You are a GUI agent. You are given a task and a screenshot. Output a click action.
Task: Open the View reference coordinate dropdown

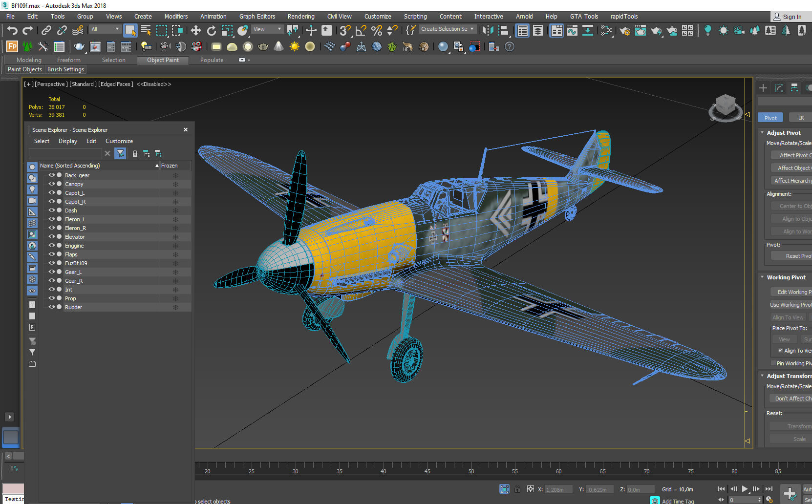click(x=268, y=29)
